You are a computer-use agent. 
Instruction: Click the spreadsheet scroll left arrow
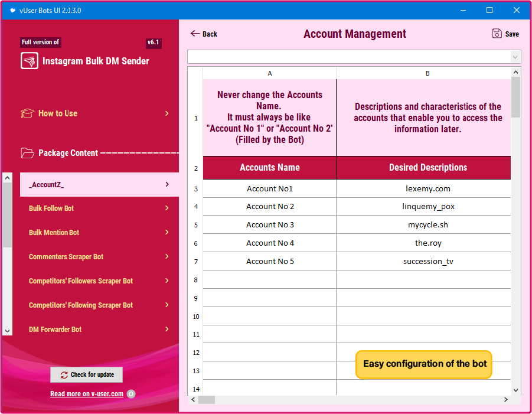coord(193,400)
